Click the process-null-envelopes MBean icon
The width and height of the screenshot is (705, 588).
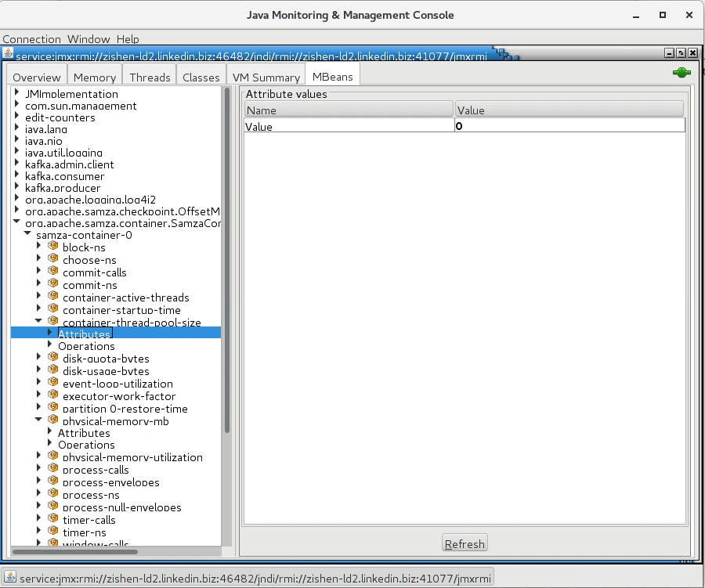[x=53, y=506]
